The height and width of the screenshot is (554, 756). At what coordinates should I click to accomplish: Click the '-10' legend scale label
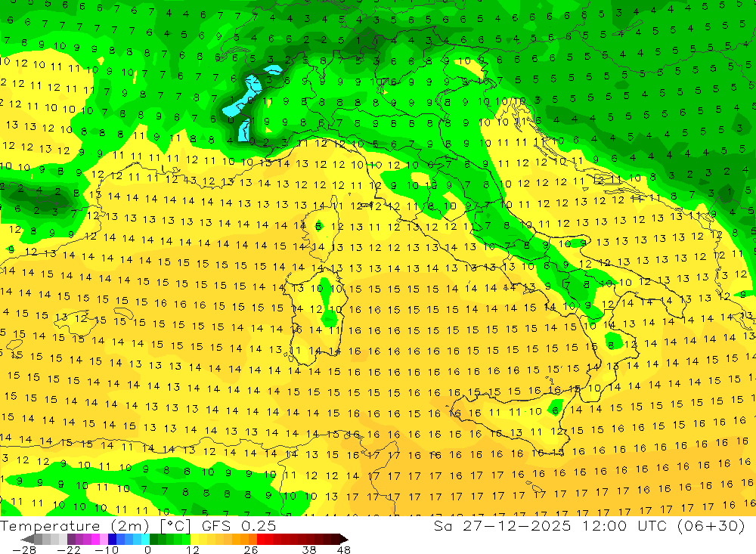(x=107, y=550)
